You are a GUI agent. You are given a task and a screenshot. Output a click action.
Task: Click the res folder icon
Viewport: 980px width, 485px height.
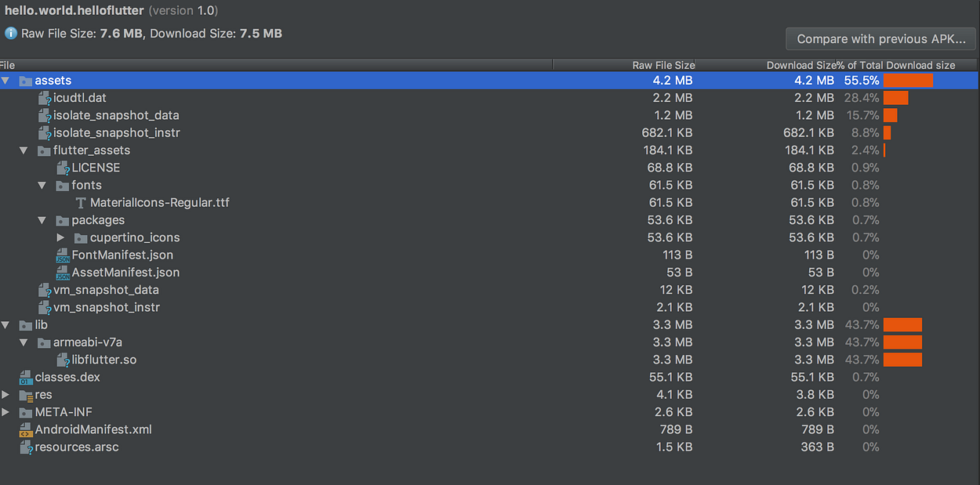[x=25, y=395]
